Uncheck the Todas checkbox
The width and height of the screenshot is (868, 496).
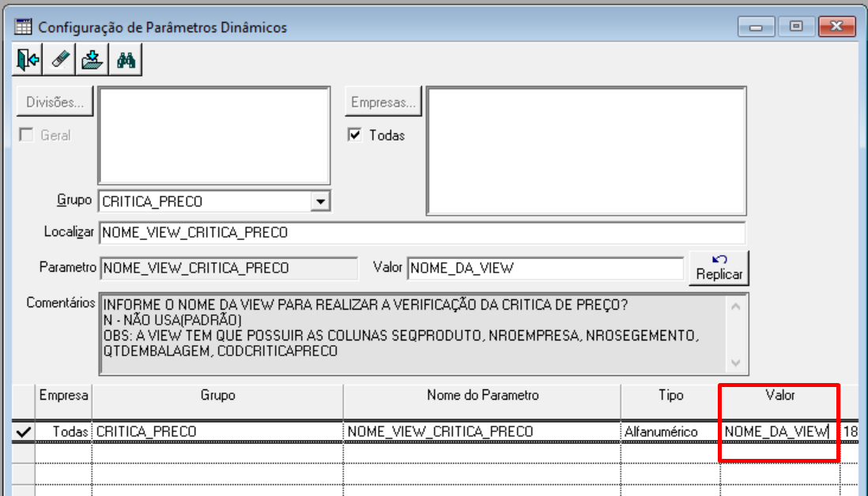click(355, 135)
